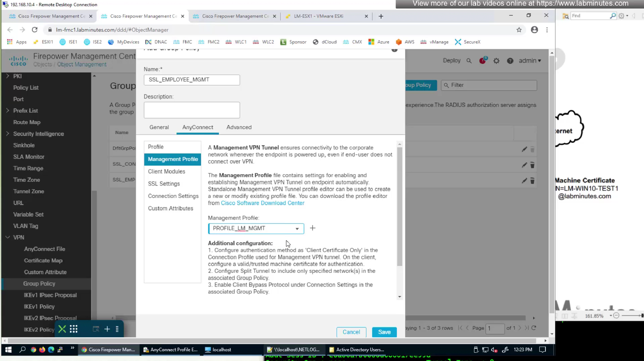Open the admin user dropdown
This screenshot has width=644, height=361.
click(530, 61)
